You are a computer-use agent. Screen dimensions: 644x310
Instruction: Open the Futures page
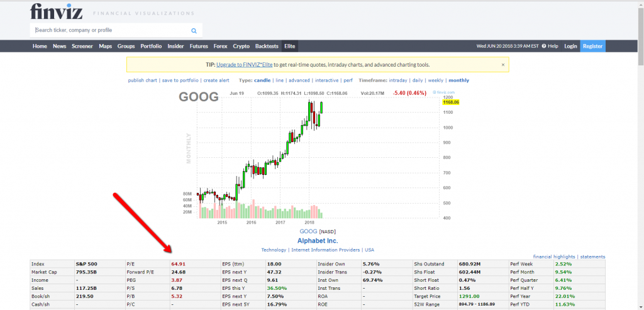(199, 47)
